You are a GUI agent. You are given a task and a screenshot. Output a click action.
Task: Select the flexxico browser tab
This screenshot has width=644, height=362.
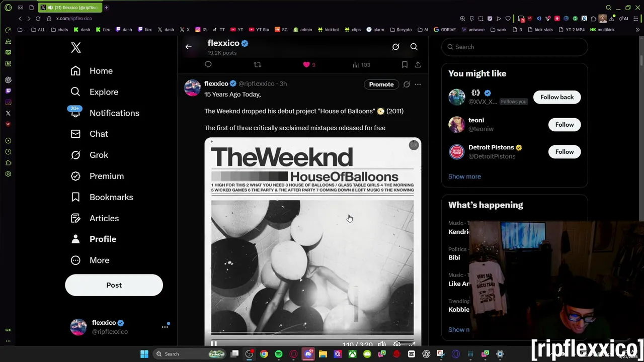(69, 8)
